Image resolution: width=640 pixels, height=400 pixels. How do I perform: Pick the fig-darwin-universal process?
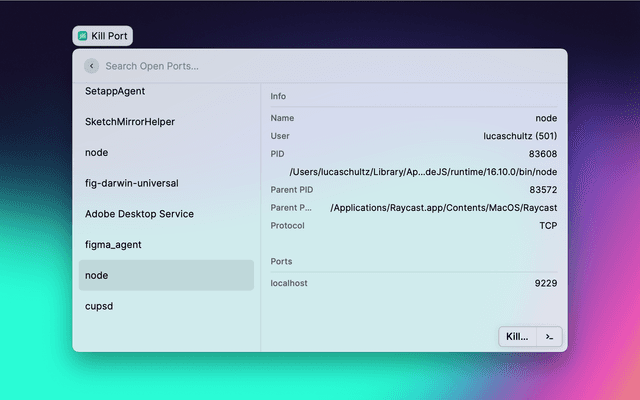tap(166, 184)
